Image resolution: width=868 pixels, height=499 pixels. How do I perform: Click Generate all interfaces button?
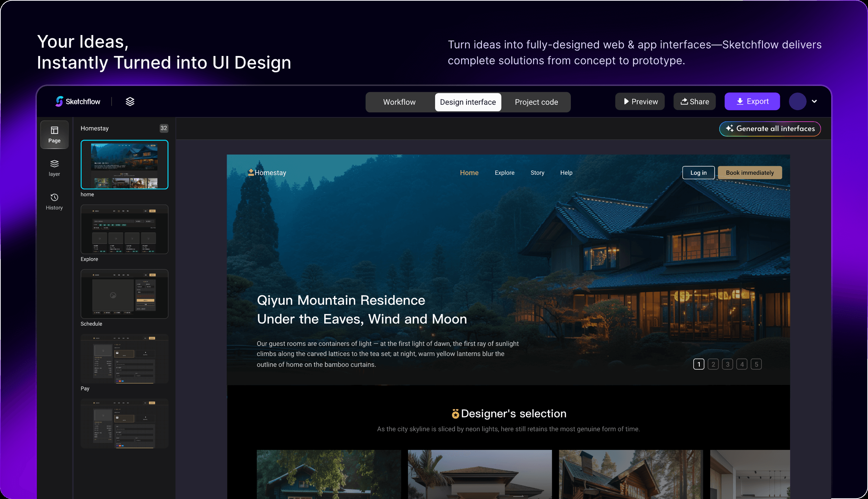point(770,129)
